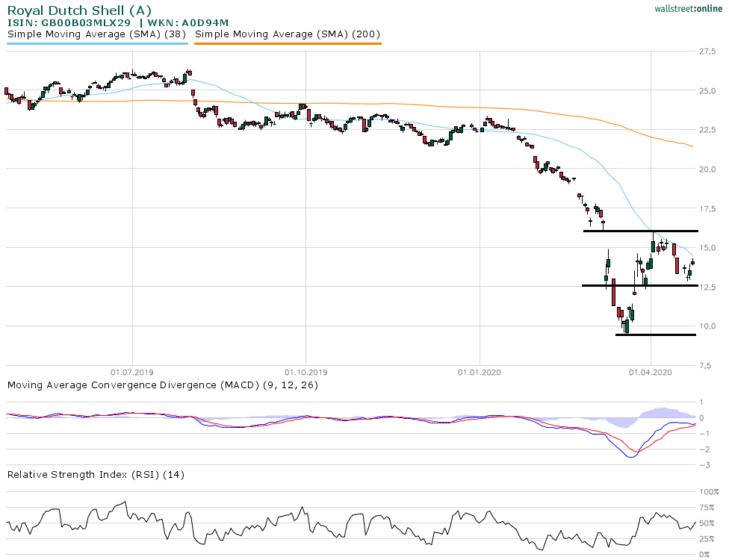Click the wallstreet:online logo

click(x=683, y=7)
